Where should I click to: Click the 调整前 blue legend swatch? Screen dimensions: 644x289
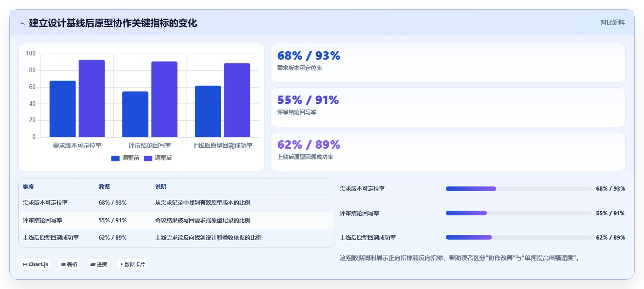pos(116,158)
